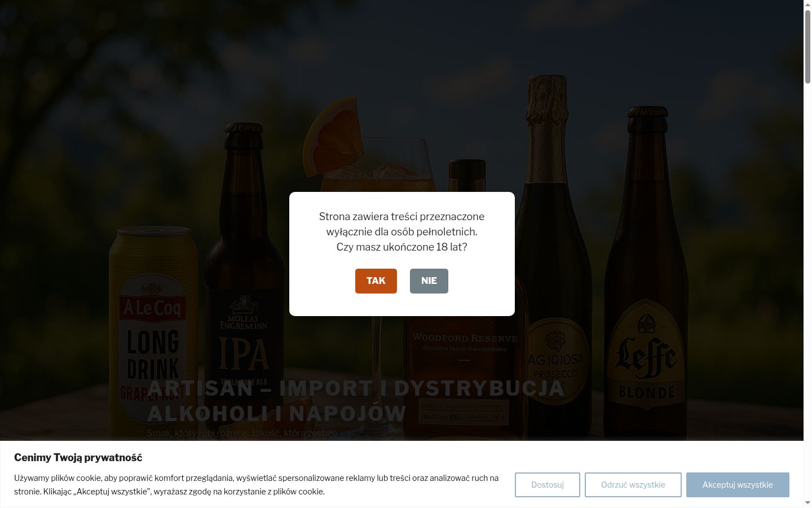812x508 pixels.
Task: Decline age verification with NIE
Action: 429,281
